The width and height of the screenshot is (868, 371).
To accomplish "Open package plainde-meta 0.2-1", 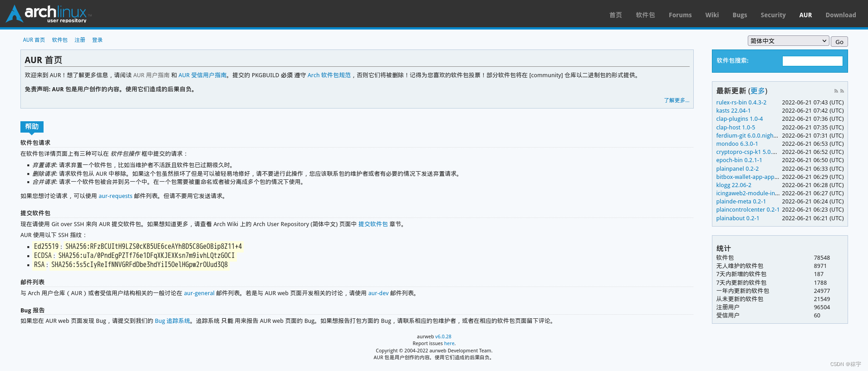I will (x=741, y=202).
